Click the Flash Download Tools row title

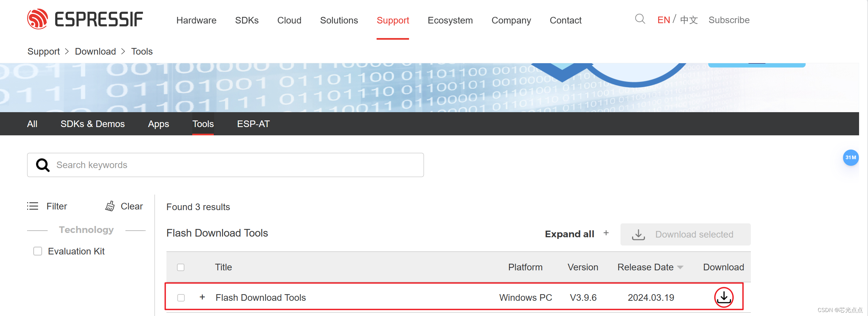click(x=261, y=298)
